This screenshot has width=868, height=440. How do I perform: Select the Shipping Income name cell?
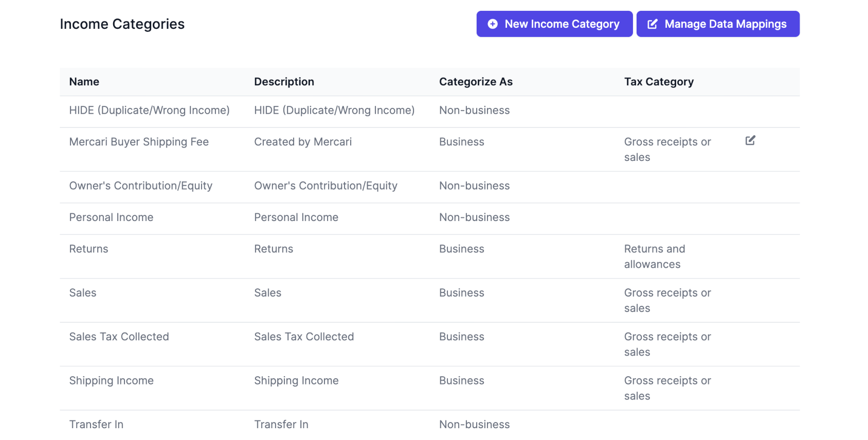pos(112,381)
